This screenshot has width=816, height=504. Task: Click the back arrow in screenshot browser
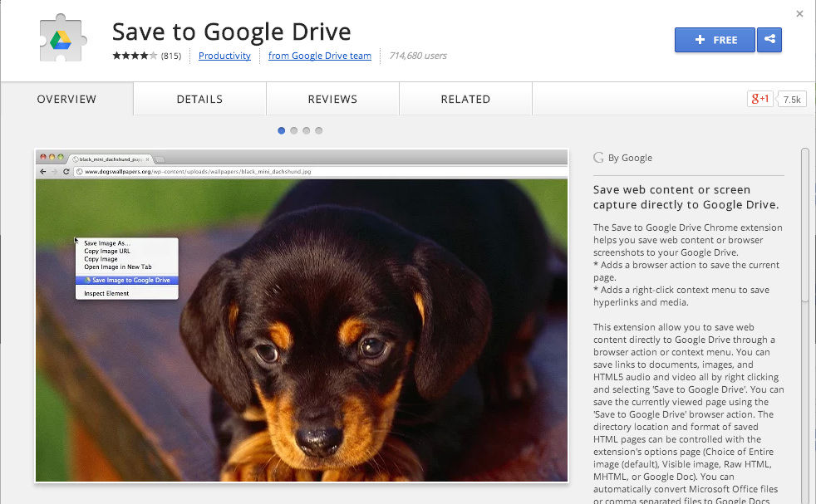[42, 172]
